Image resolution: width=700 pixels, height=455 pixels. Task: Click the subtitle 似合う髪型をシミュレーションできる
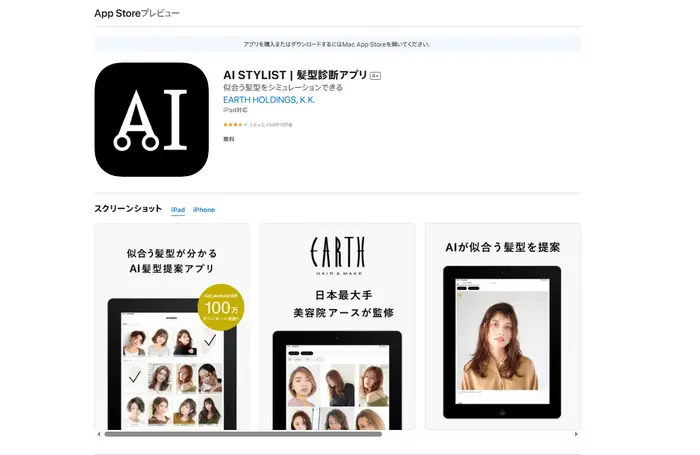pos(283,88)
